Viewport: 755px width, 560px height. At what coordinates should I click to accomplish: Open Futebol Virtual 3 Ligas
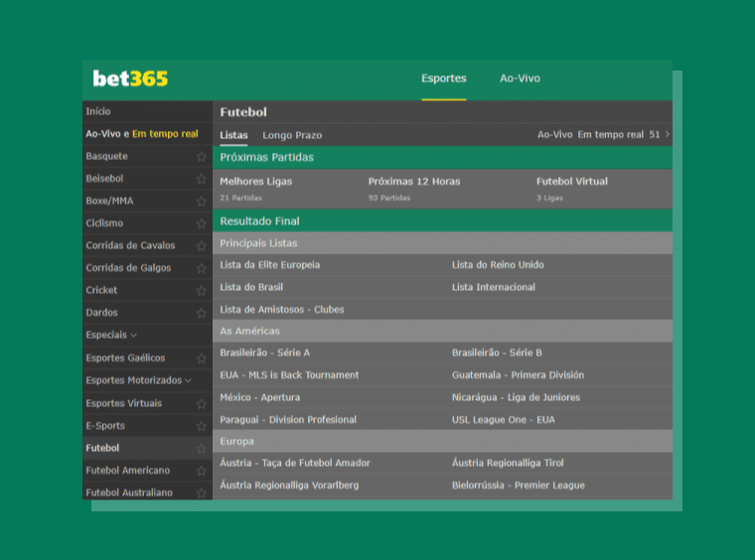point(572,189)
